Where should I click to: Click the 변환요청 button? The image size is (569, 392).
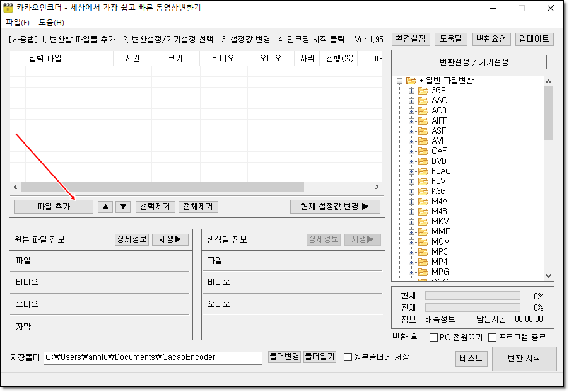click(x=491, y=39)
